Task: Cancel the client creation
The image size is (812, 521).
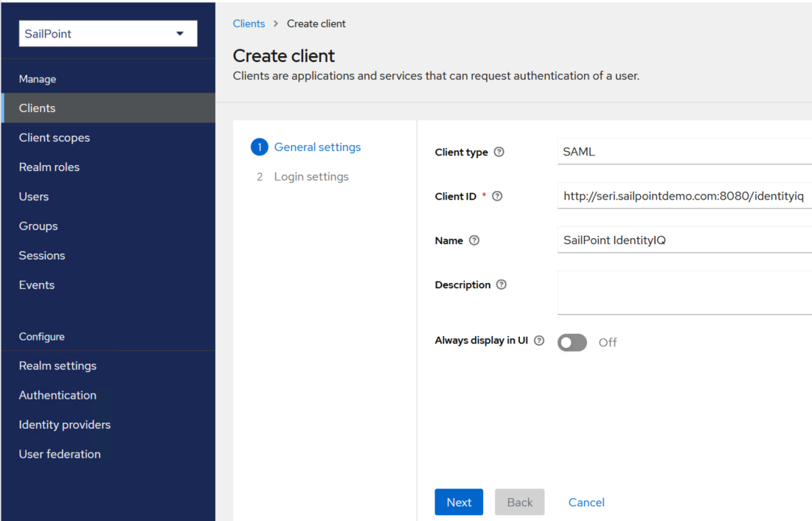Action: [586, 503]
